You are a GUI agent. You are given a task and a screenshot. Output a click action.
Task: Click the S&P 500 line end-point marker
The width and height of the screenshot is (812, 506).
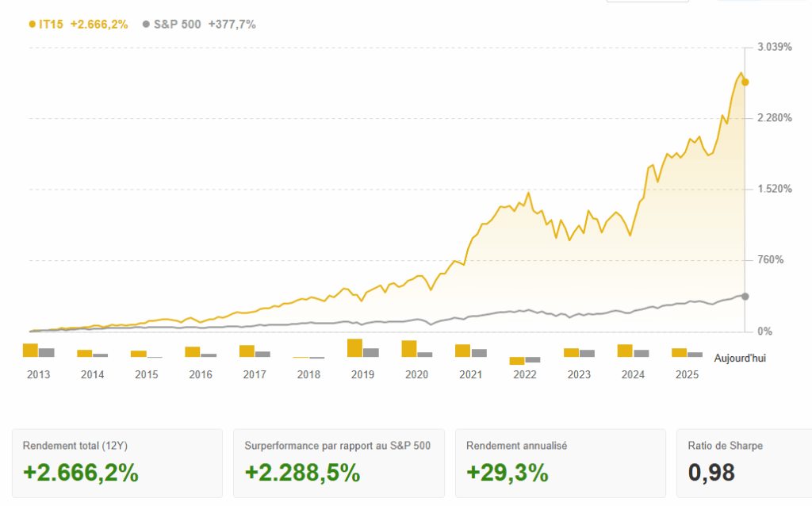click(x=745, y=296)
